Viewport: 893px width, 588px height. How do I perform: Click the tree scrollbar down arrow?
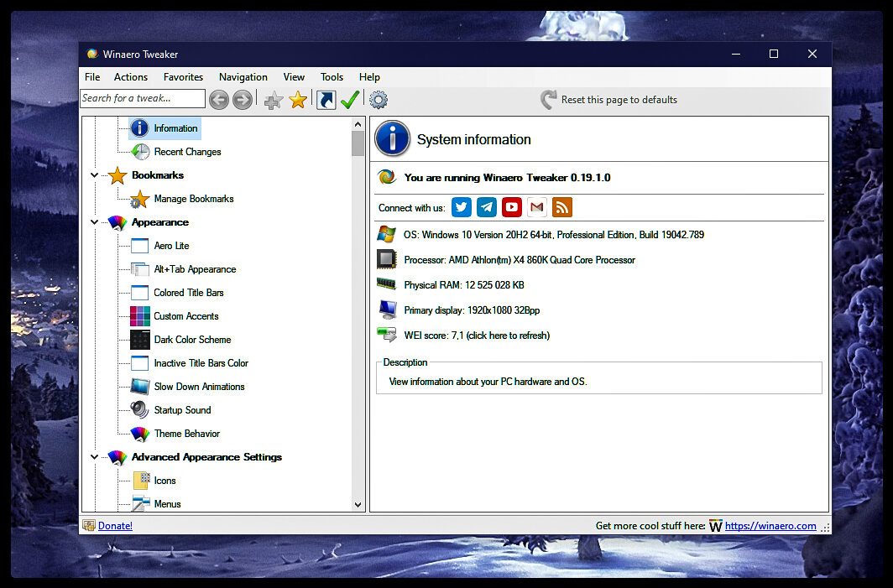[x=358, y=504]
